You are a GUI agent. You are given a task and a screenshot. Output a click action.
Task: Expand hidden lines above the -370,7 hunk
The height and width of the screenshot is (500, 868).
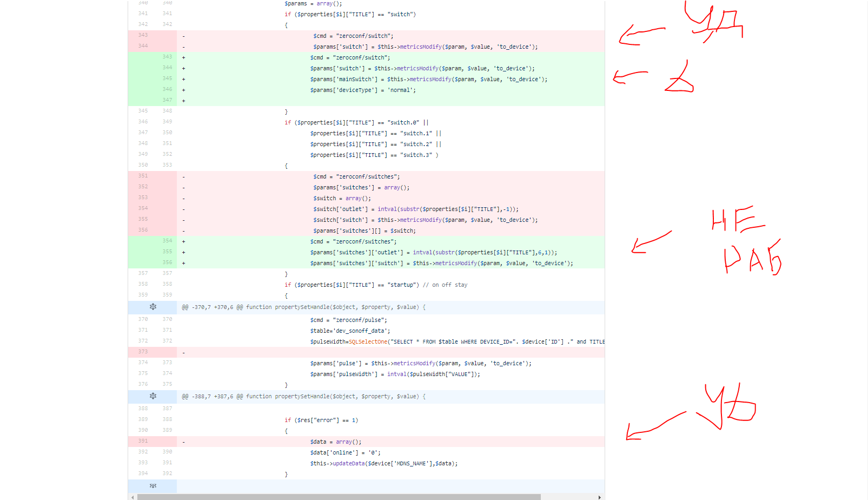pyautogui.click(x=153, y=307)
